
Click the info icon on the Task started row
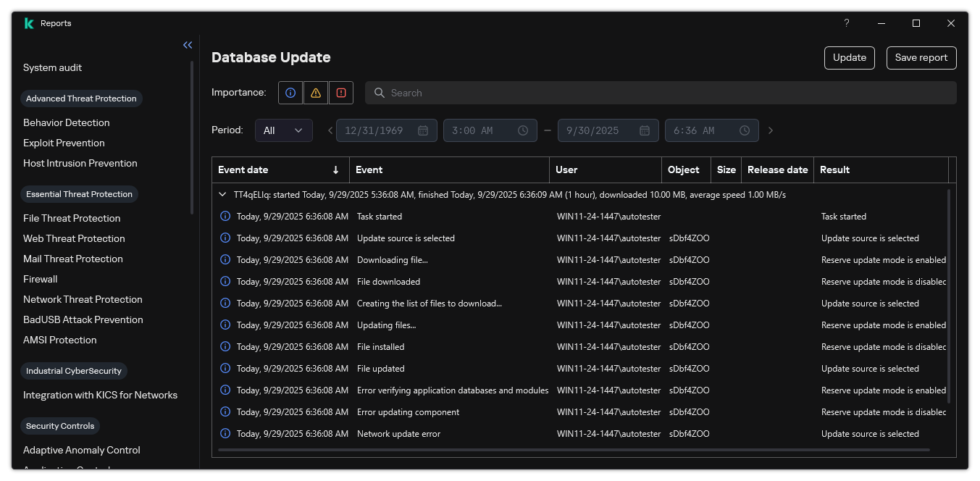[x=225, y=216]
